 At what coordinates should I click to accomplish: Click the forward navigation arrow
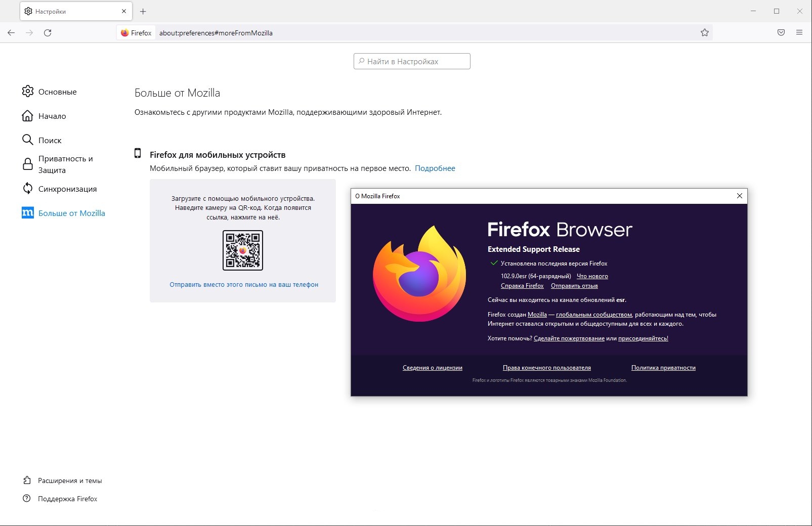click(29, 33)
